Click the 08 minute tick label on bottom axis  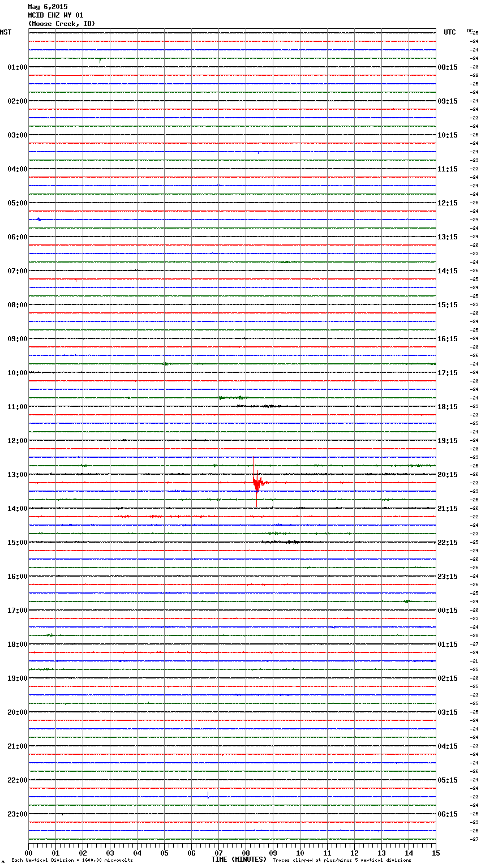tap(246, 853)
